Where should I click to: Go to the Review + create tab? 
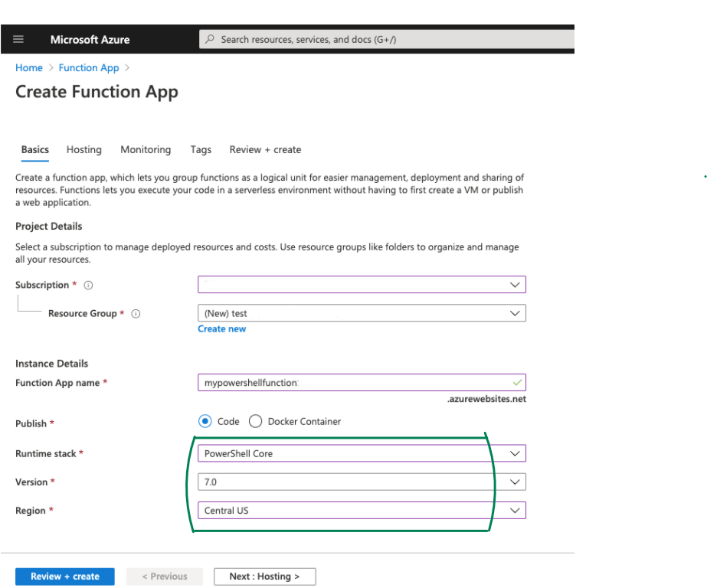pos(265,150)
